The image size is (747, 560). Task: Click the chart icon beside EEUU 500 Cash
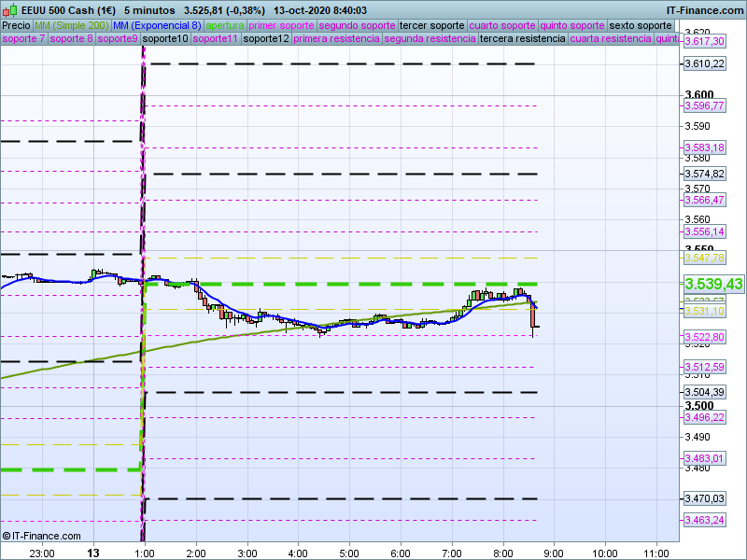coord(9,9)
